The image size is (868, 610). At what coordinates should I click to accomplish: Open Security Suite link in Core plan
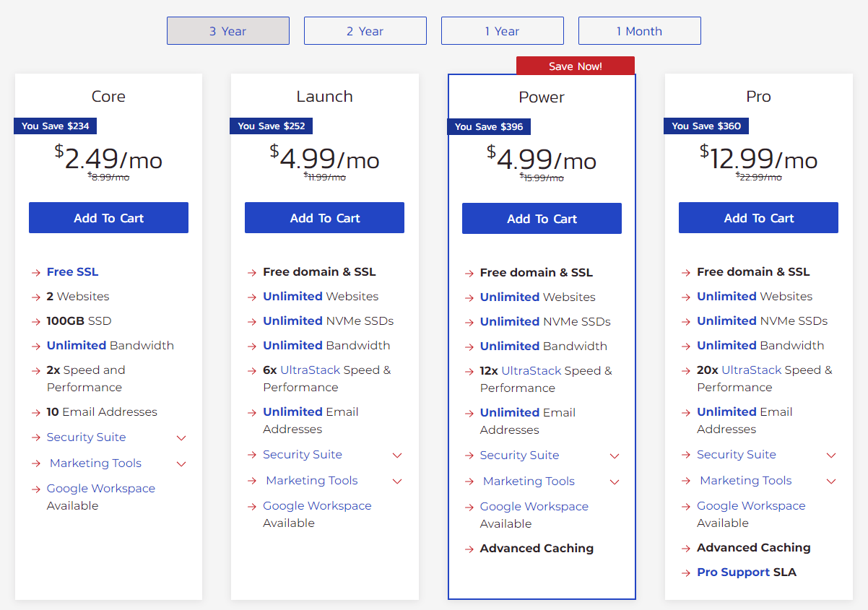[x=86, y=437]
